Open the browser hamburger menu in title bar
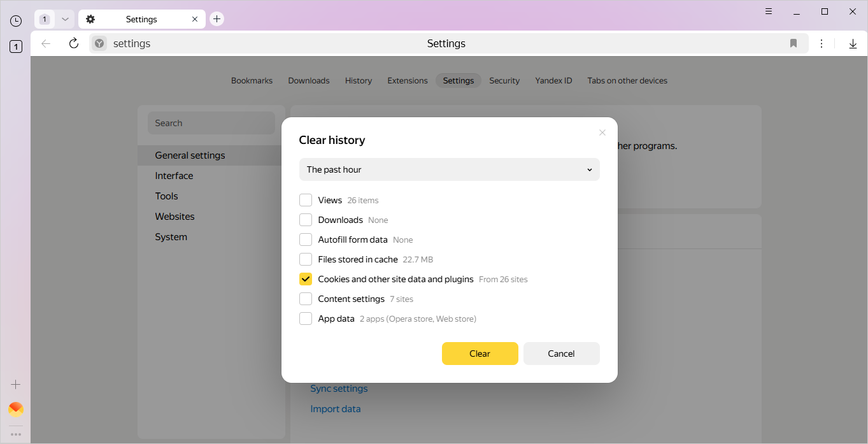The image size is (868, 444). (x=769, y=11)
